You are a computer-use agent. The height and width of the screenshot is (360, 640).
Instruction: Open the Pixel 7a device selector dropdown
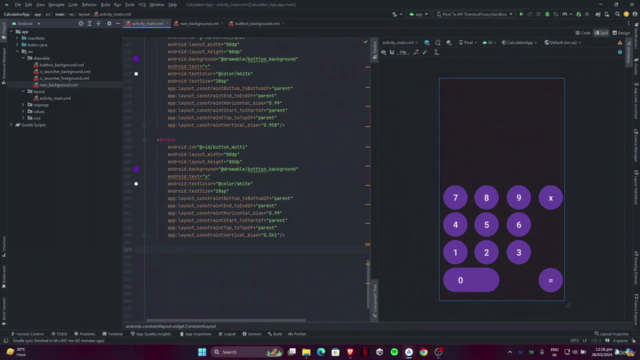[x=474, y=14]
